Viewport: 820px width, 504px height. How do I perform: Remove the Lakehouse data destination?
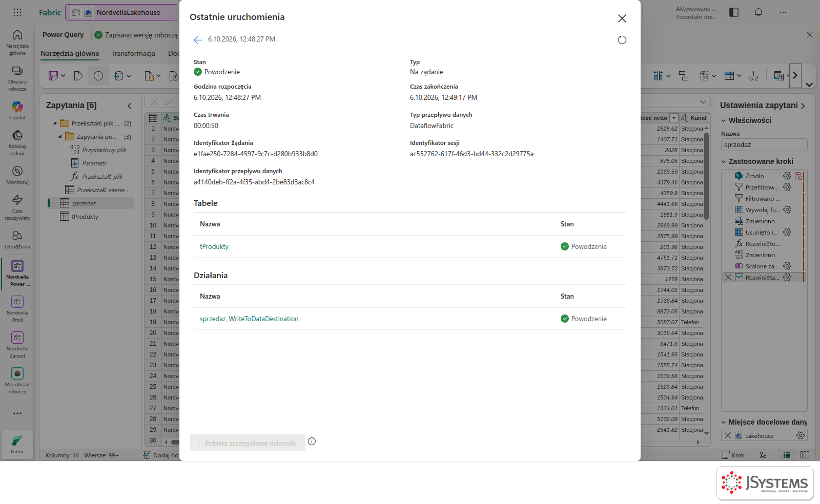pyautogui.click(x=728, y=436)
